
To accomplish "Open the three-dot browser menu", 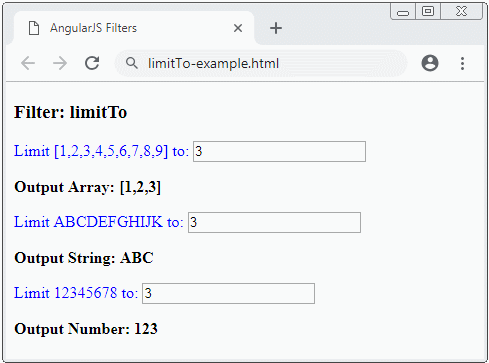I will (x=462, y=63).
